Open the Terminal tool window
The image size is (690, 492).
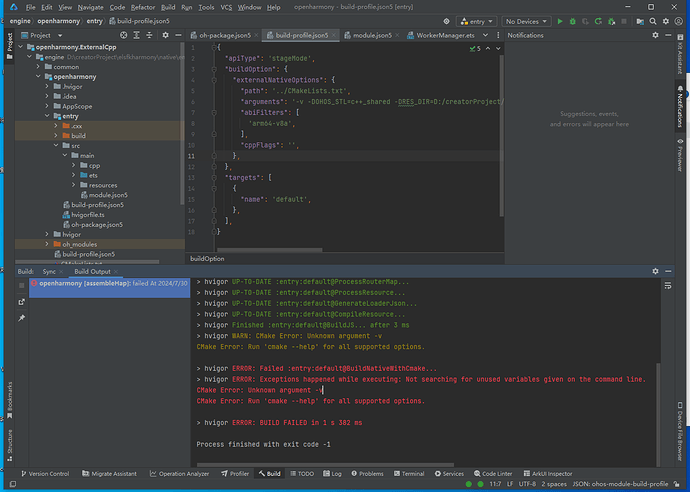(412, 473)
